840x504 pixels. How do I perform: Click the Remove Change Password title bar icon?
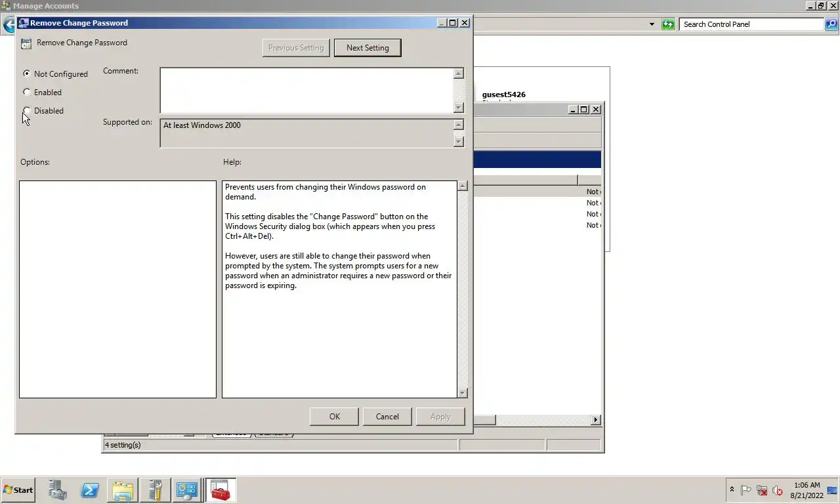click(x=24, y=22)
